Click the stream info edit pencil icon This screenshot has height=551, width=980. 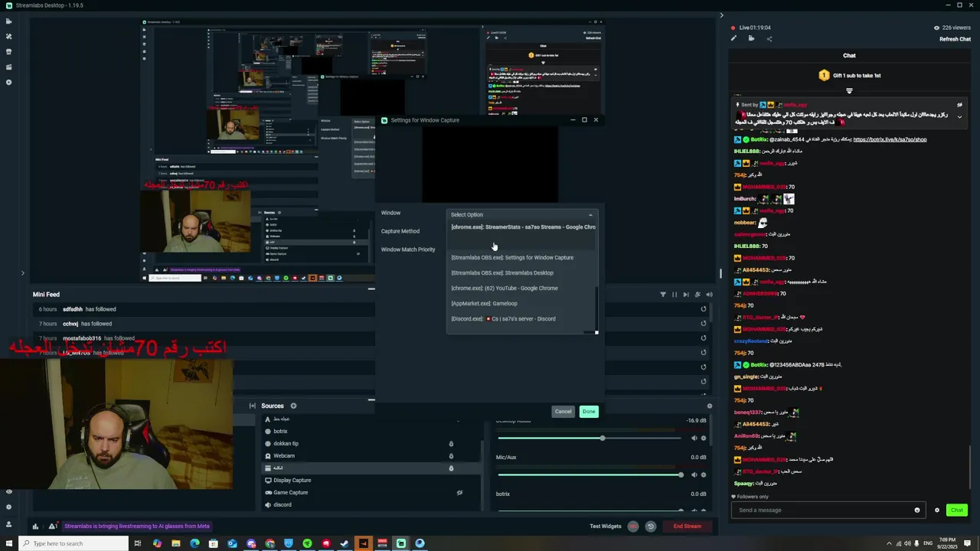[733, 38]
